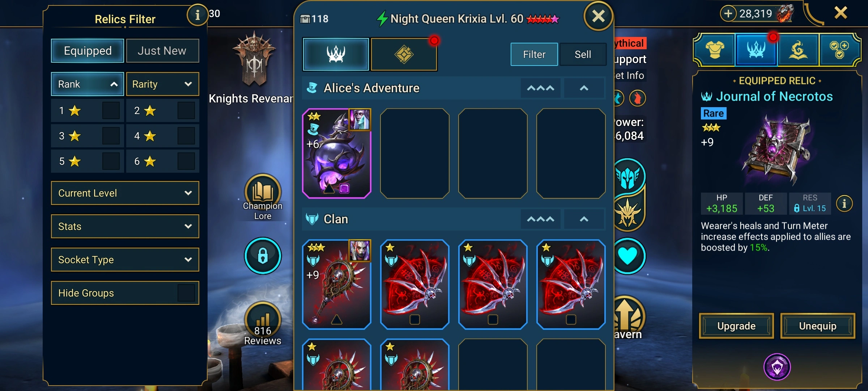Image resolution: width=868 pixels, height=391 pixels.
Task: Expand the Socket Type dropdown
Action: pos(125,260)
